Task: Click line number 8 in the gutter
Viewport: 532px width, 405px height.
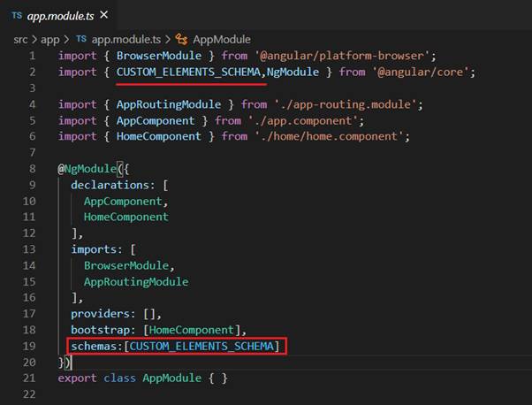Action: [x=32, y=168]
